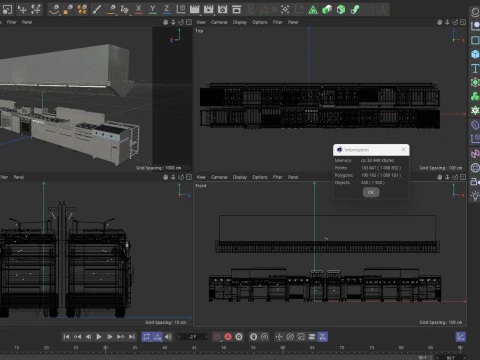The image size is (480, 360).
Task: Toggle the preview range playback button
Action: [x=157, y=337]
